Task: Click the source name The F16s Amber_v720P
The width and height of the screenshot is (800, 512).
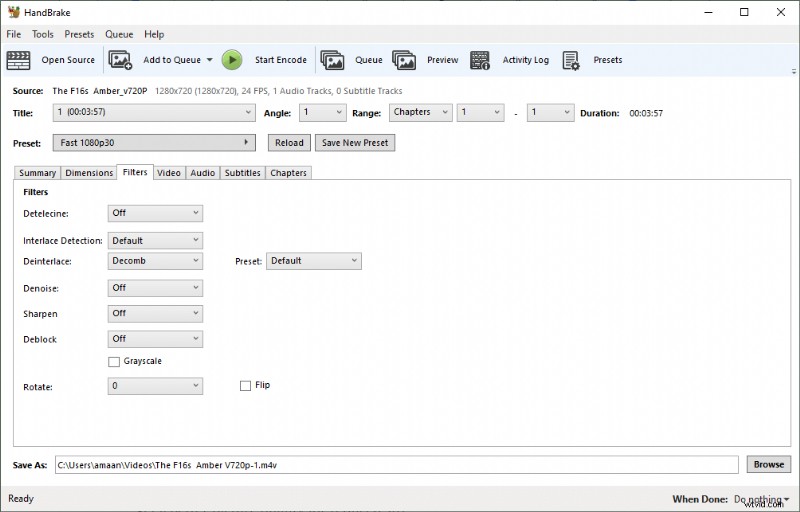Action: 99,91
